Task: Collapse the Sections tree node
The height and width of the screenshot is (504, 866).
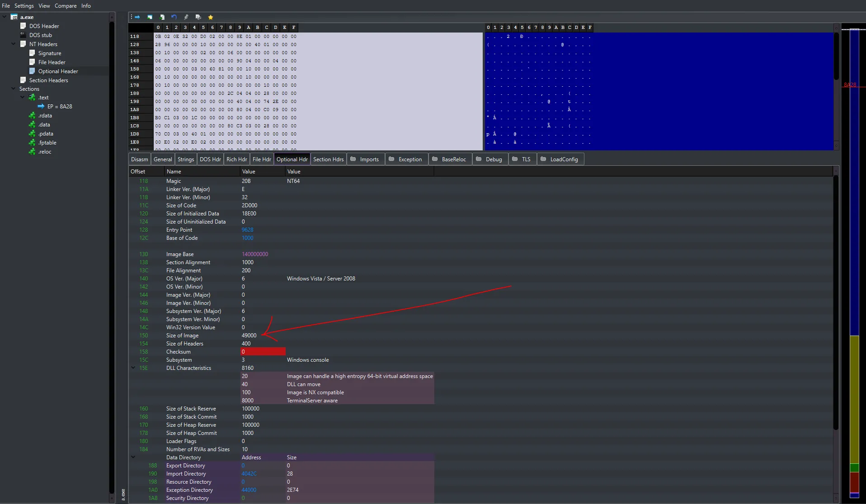Action: pyautogui.click(x=13, y=89)
